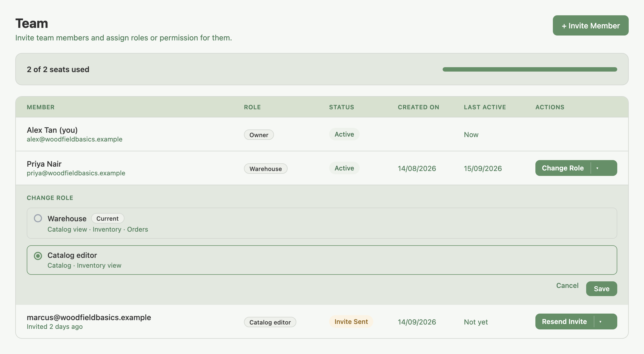Click the Created On column header
644x354 pixels.
[x=418, y=107]
